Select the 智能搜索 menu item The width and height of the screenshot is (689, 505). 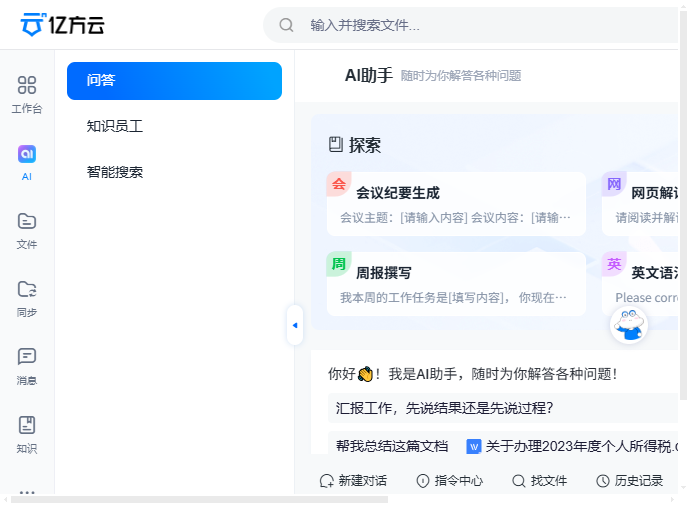click(174, 172)
